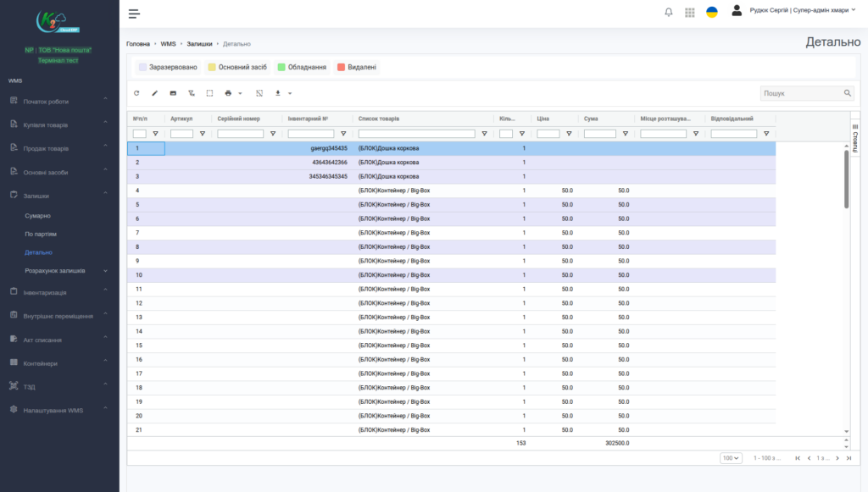
Task: Expand the user profile dropdown Рудюк Сергій
Action: pyautogui.click(x=798, y=11)
